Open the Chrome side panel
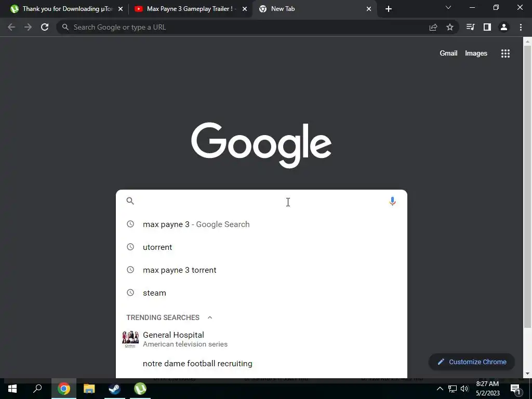The image size is (532, 399). coord(487,27)
